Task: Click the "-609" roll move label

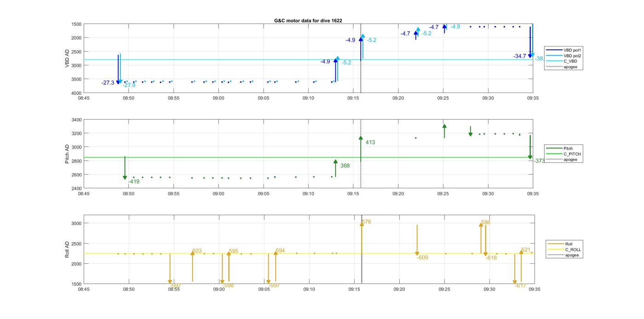Action: pos(423,258)
